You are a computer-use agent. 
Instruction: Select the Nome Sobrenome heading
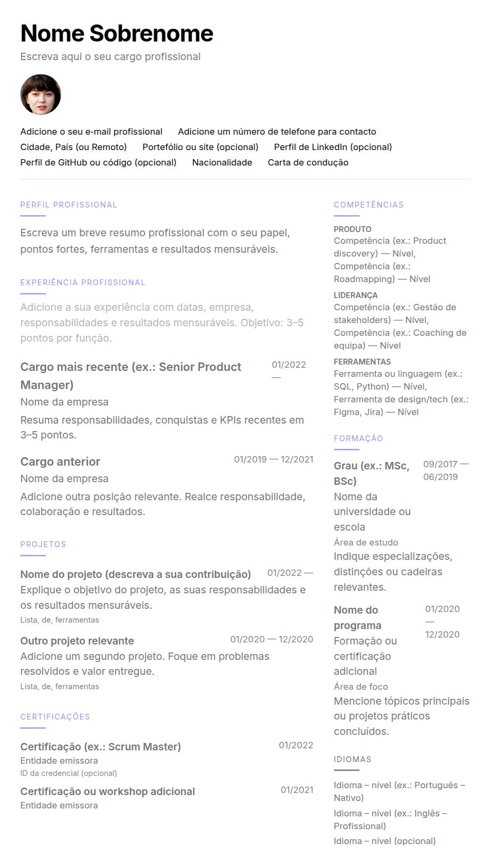pyautogui.click(x=117, y=34)
